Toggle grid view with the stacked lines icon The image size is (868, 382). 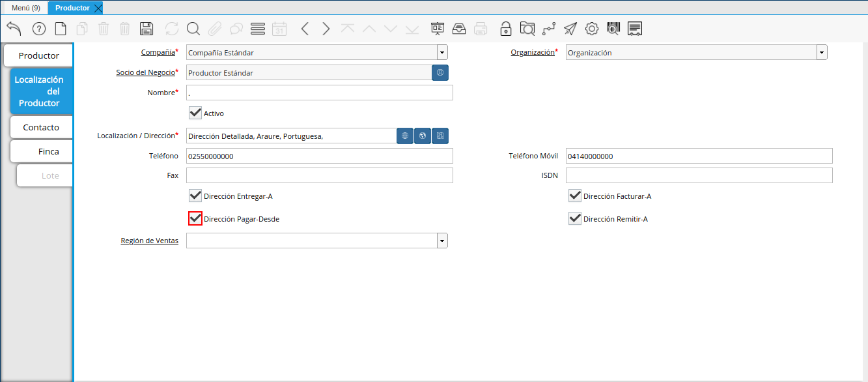(258, 29)
